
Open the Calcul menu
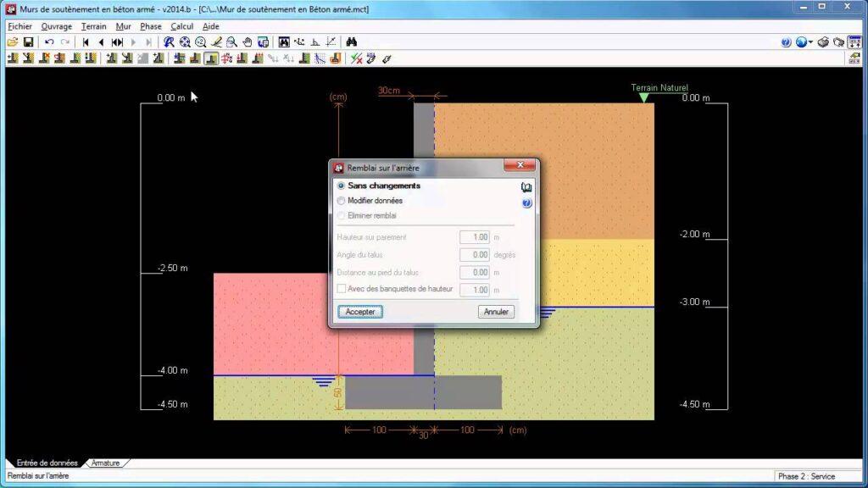(x=181, y=26)
